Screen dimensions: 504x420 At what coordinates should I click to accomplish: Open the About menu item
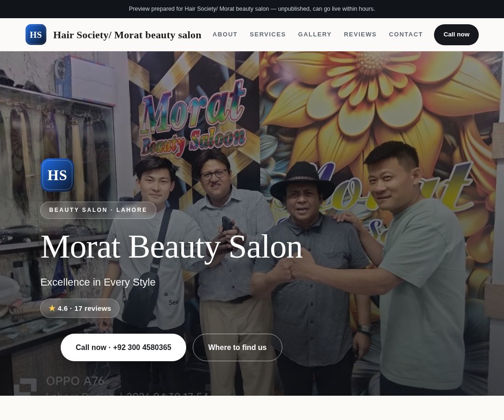pos(224,35)
